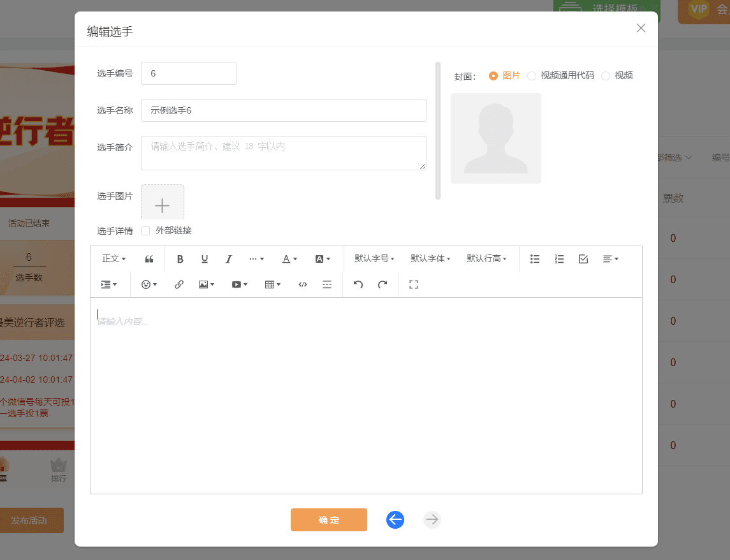Open the 默认字号 font size dropdown
Viewport: 730px width, 560px height.
point(374,258)
